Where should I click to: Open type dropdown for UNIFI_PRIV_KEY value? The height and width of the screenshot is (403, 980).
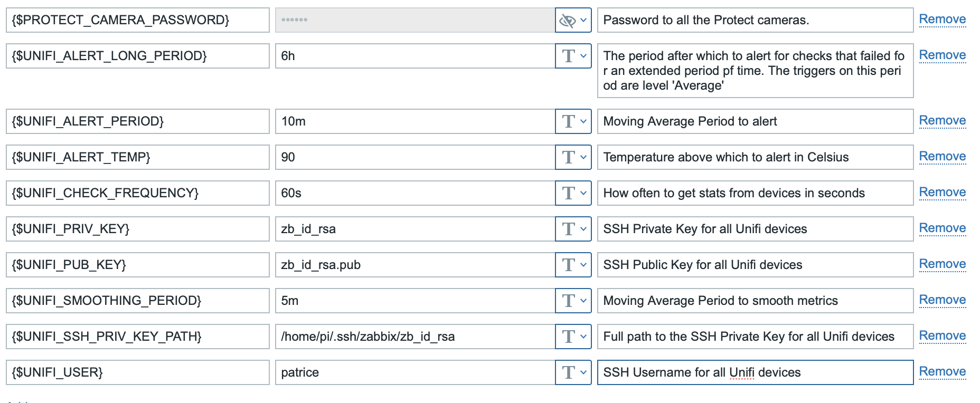(573, 229)
